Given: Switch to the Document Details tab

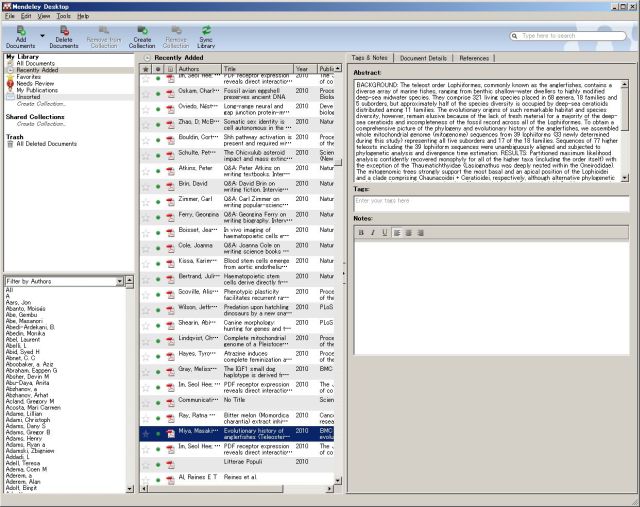Looking at the screenshot, I should (423, 58).
